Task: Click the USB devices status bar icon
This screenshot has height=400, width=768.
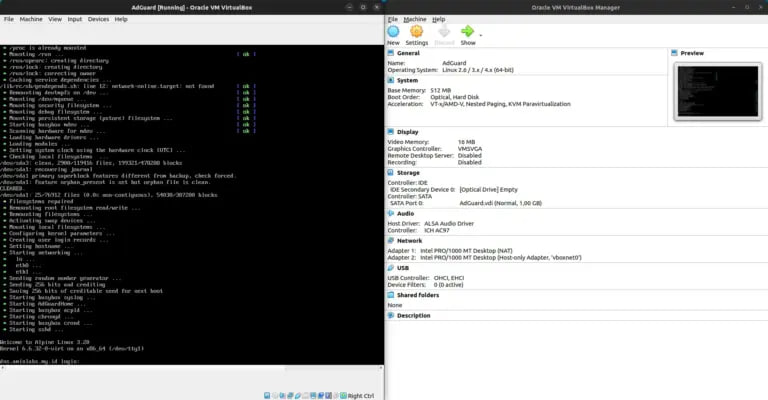Action: click(298, 396)
